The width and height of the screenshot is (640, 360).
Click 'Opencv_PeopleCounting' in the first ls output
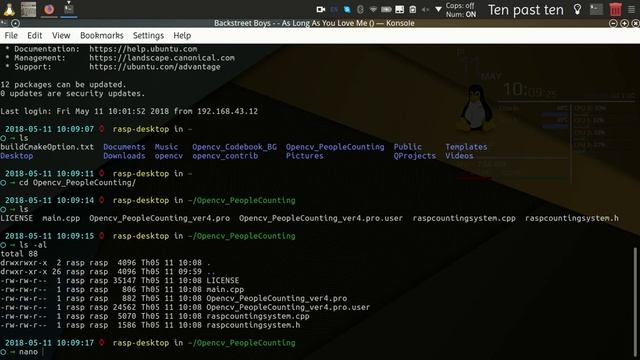pyautogui.click(x=335, y=147)
